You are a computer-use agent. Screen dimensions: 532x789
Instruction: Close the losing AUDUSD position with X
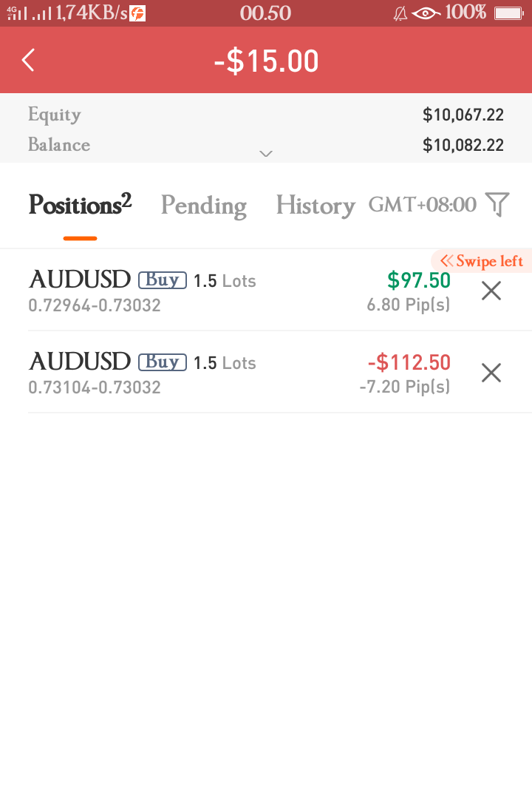(491, 373)
